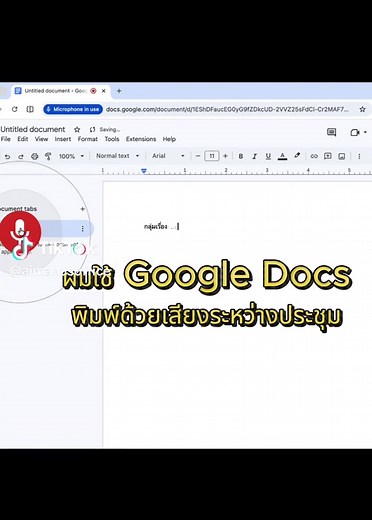Open the document tab options menu

[82, 228]
